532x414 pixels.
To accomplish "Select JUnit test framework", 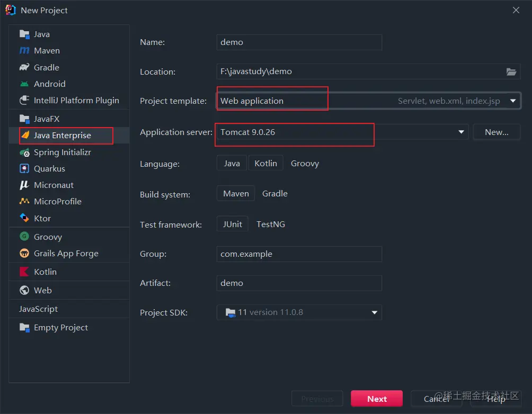I will 233,224.
